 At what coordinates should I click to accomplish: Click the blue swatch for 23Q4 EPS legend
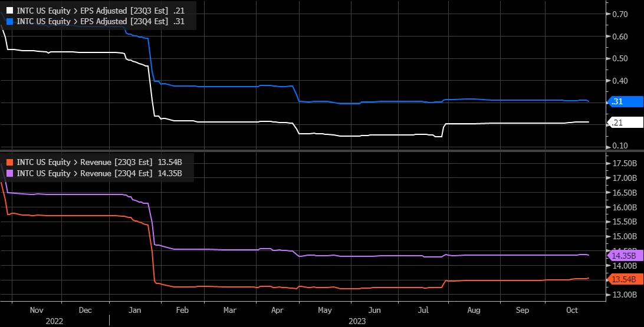[x=10, y=21]
